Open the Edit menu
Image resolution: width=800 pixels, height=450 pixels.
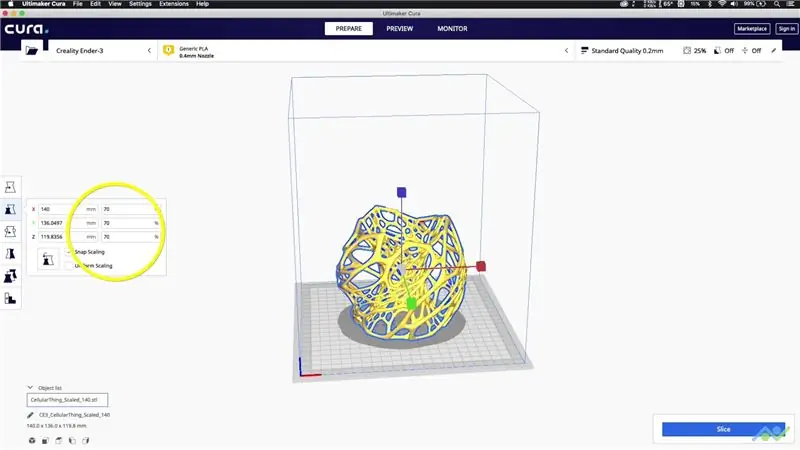coord(95,4)
